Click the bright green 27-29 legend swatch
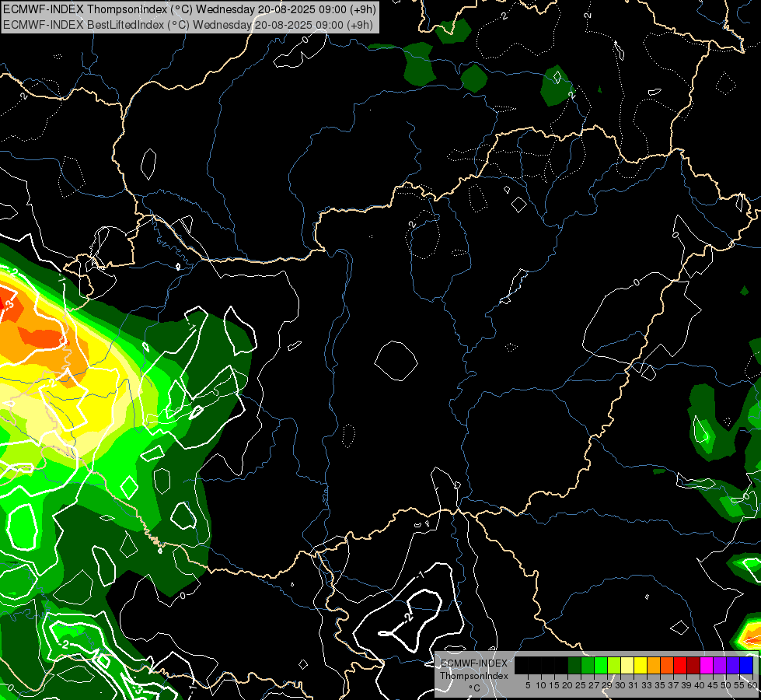Viewport: 761px width, 700px height. pyautogui.click(x=601, y=665)
